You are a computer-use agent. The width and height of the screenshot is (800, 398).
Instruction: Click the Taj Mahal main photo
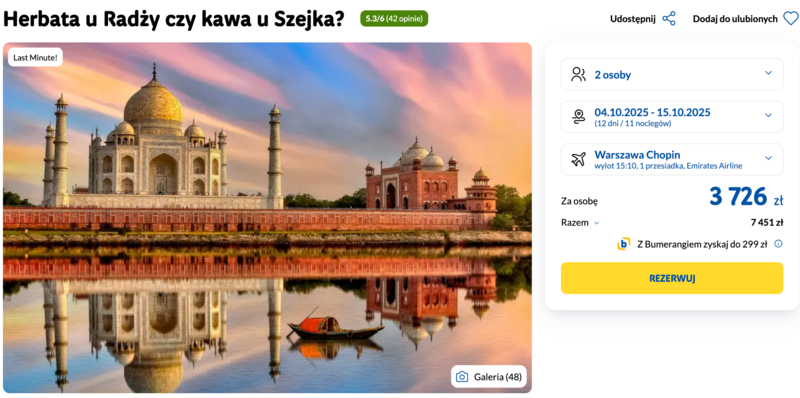click(267, 218)
